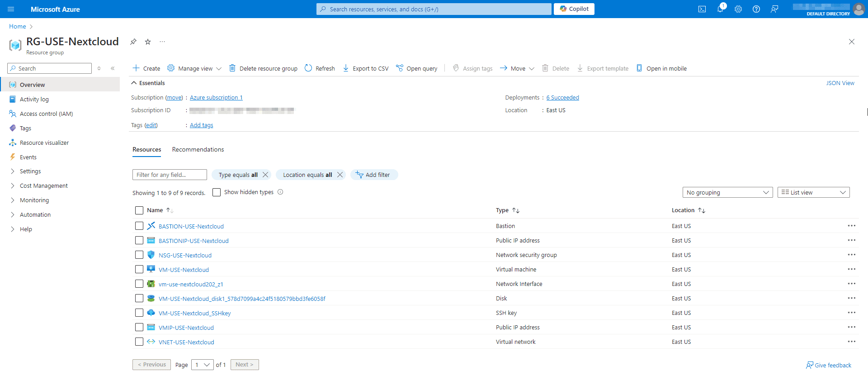Open portal settings gear
868x390 pixels.
tap(738, 9)
